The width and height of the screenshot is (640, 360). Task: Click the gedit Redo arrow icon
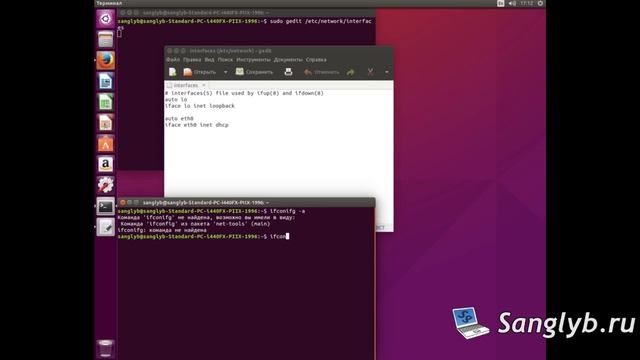click(350, 72)
